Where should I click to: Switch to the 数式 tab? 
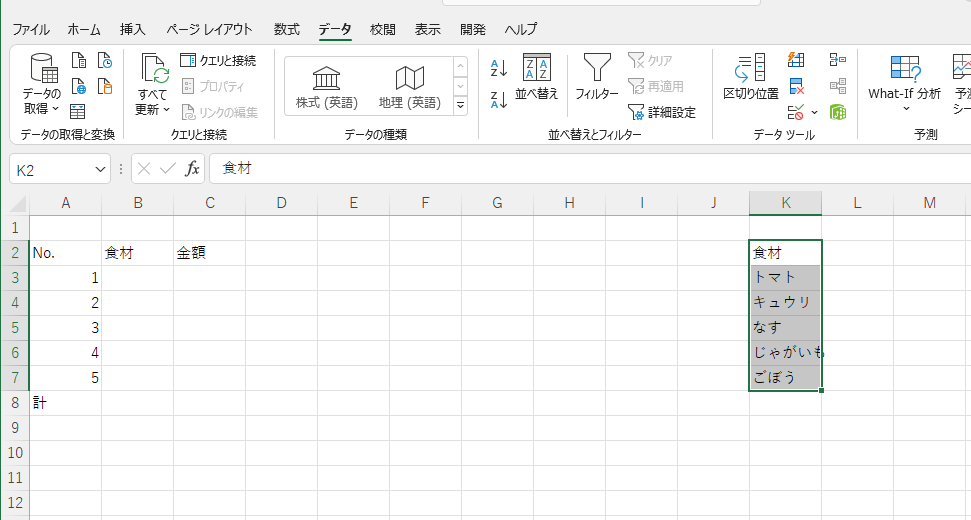click(x=287, y=29)
